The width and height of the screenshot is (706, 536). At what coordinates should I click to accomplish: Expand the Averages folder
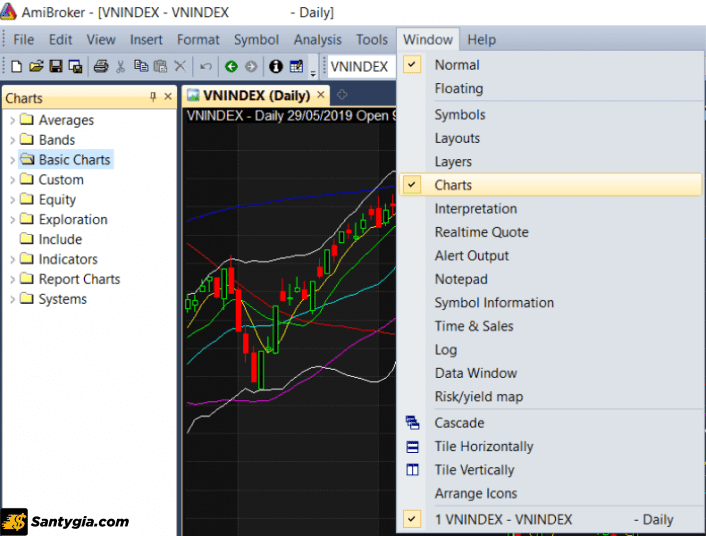click(13, 120)
